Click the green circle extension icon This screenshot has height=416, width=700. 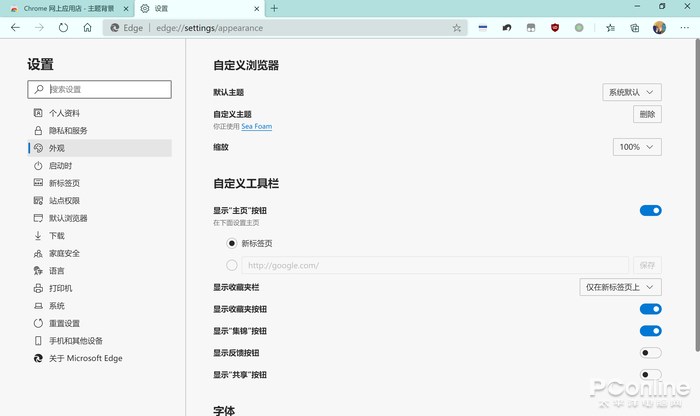tap(579, 28)
